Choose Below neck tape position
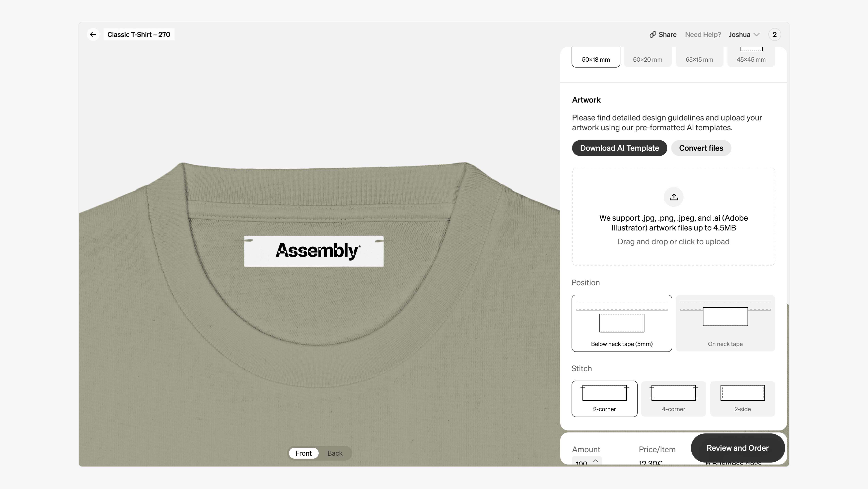 pos(621,323)
